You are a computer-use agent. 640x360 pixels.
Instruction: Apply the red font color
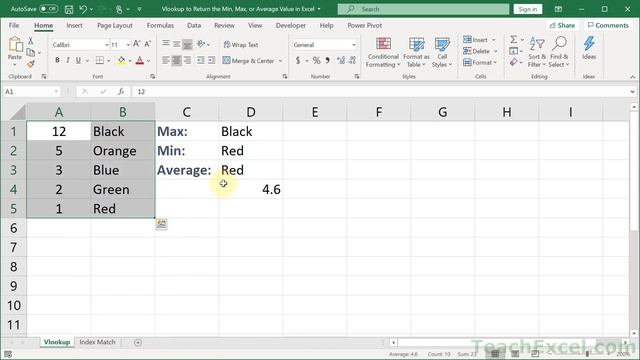pyautogui.click(x=140, y=60)
